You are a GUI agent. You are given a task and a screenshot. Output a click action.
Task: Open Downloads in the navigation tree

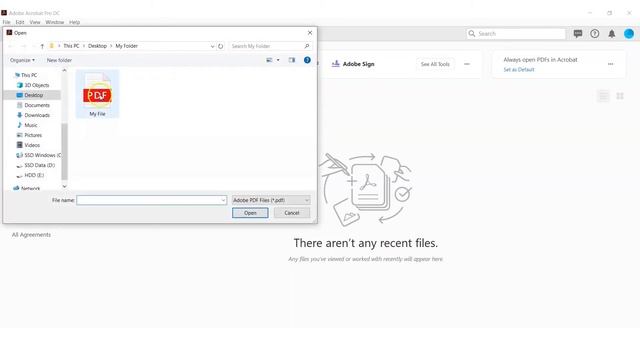click(37, 115)
